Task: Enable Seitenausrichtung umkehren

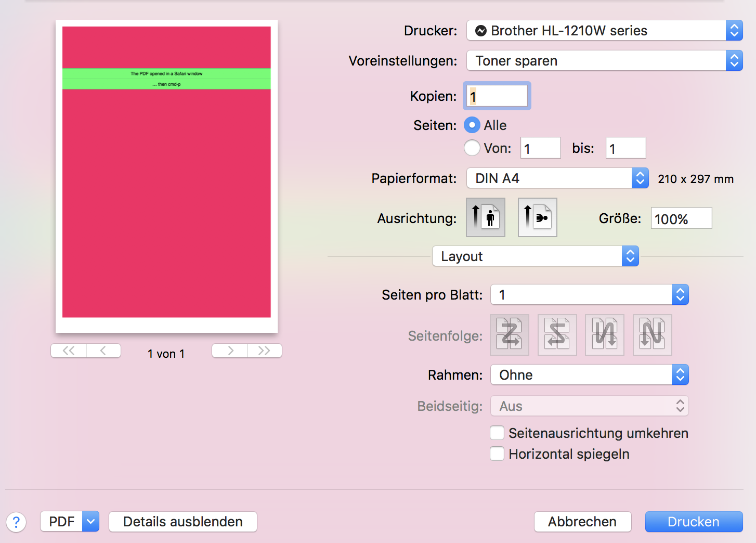Action: [x=497, y=433]
